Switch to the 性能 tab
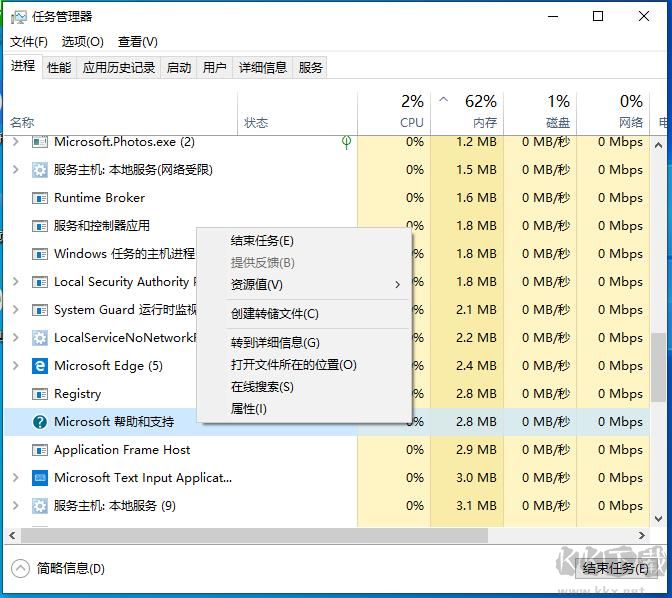 pyautogui.click(x=59, y=68)
